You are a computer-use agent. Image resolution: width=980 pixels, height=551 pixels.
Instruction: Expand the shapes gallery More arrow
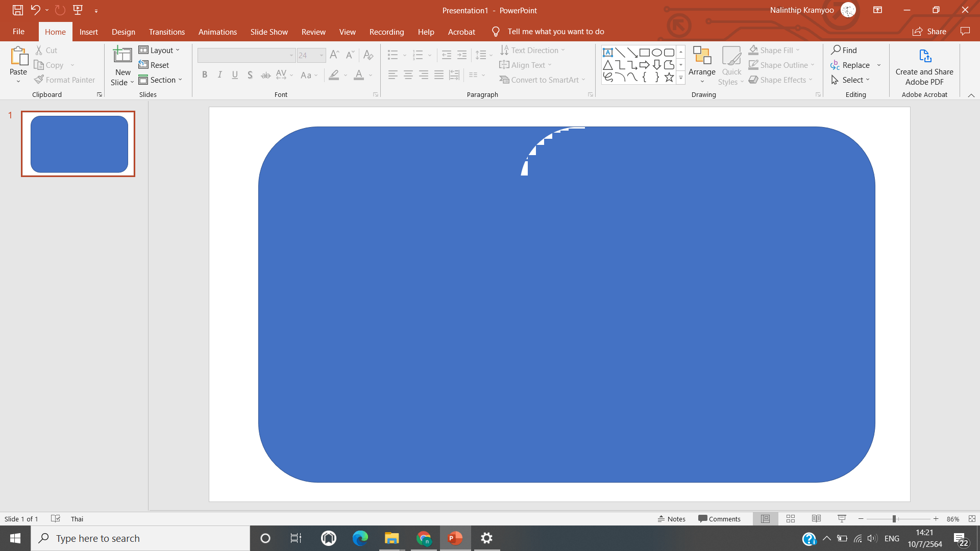click(681, 78)
